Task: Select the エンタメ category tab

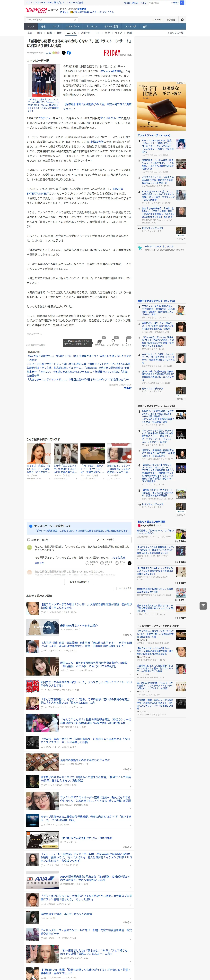Action: click(71, 33)
